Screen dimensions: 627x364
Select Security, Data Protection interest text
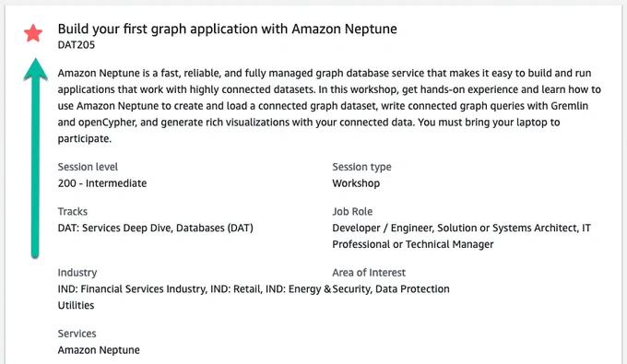[391, 288]
